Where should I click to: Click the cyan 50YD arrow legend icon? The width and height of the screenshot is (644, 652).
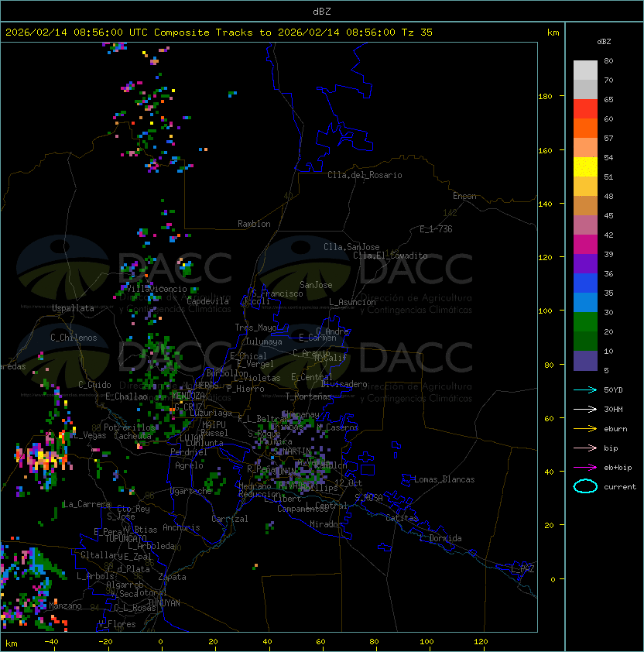585,389
